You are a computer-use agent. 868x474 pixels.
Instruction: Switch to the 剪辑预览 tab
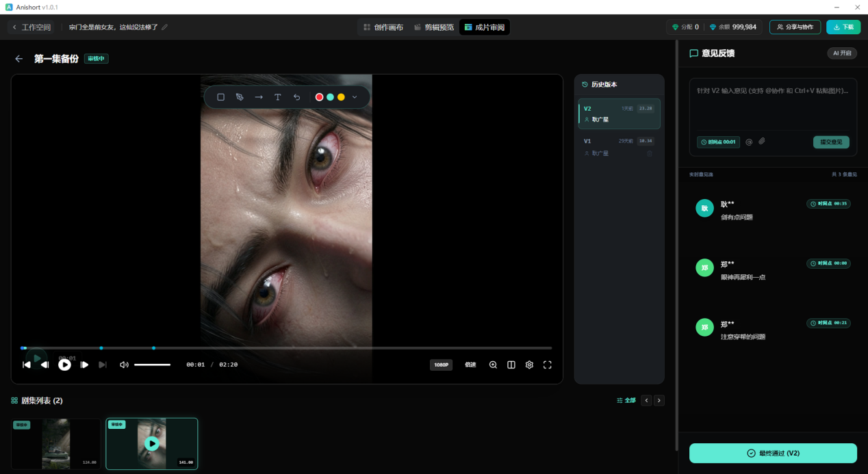point(433,27)
